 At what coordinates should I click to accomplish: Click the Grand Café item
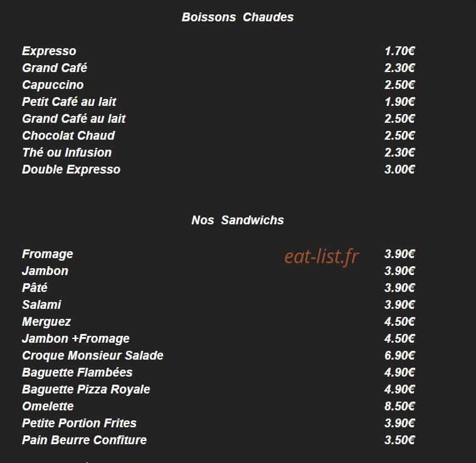55,68
